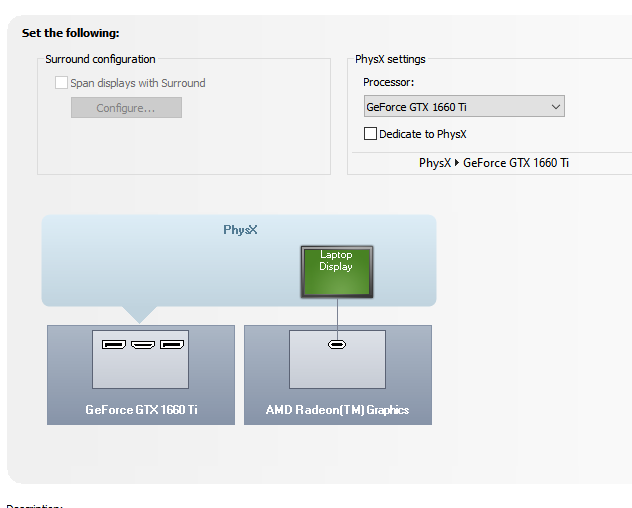Click the GeForce GTX 1660 Ti name label
This screenshot has height=508, width=632.
tap(141, 410)
